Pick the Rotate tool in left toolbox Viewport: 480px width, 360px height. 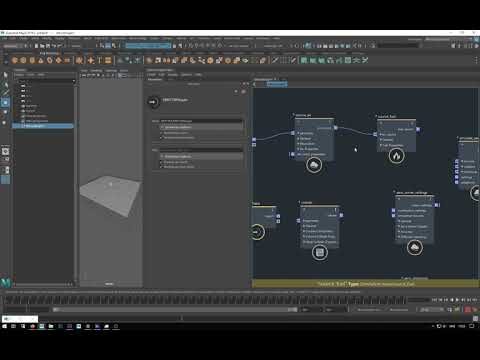pyautogui.click(x=5, y=113)
